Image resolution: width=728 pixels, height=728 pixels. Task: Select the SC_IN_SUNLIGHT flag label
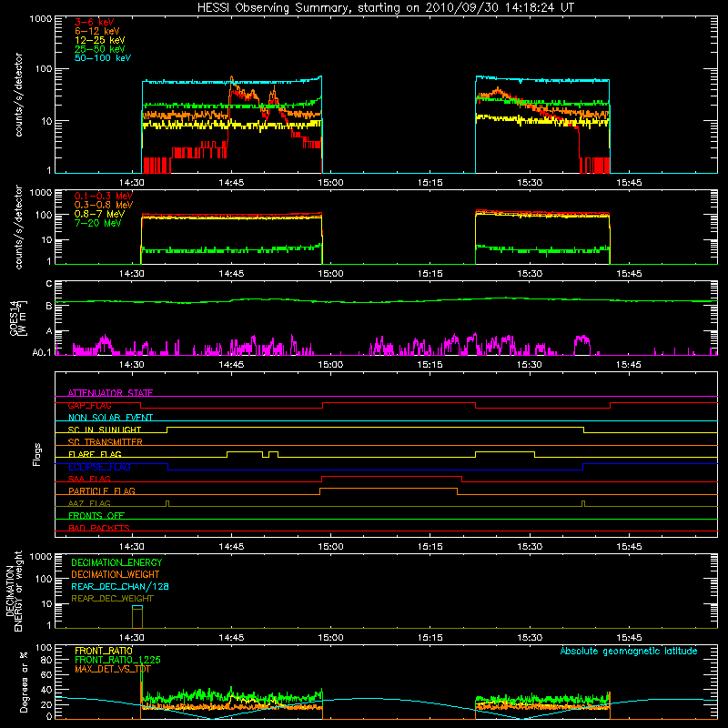pos(105,430)
